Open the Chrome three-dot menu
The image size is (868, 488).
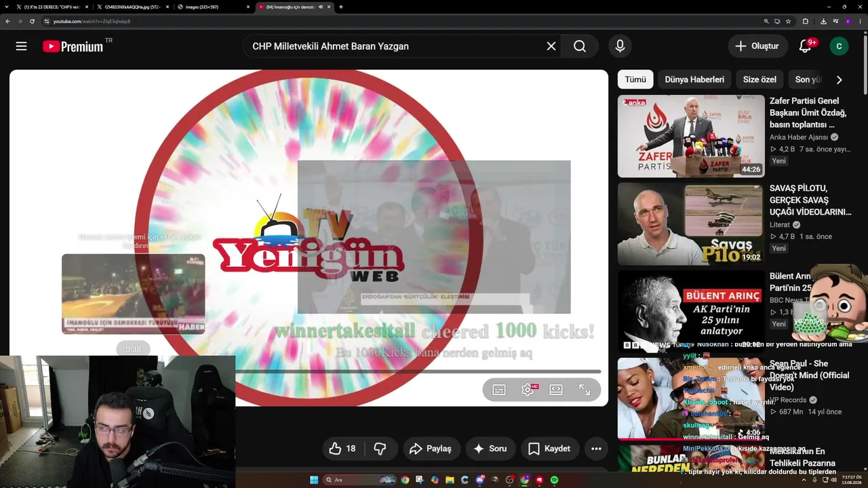pos(860,21)
